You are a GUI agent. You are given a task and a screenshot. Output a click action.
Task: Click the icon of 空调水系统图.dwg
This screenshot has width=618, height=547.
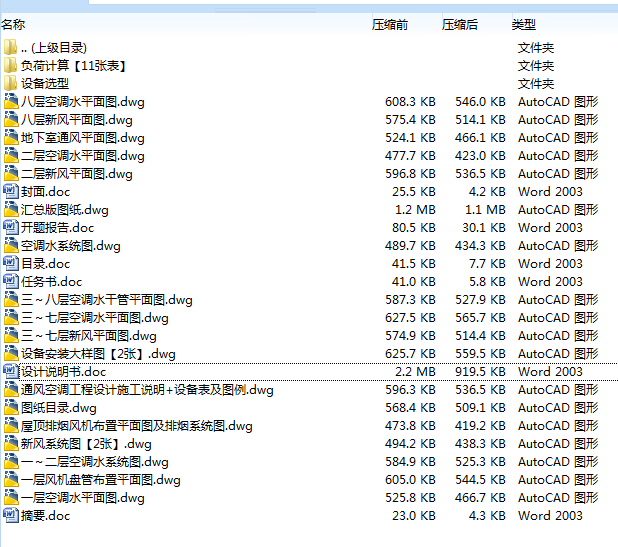[11, 245]
